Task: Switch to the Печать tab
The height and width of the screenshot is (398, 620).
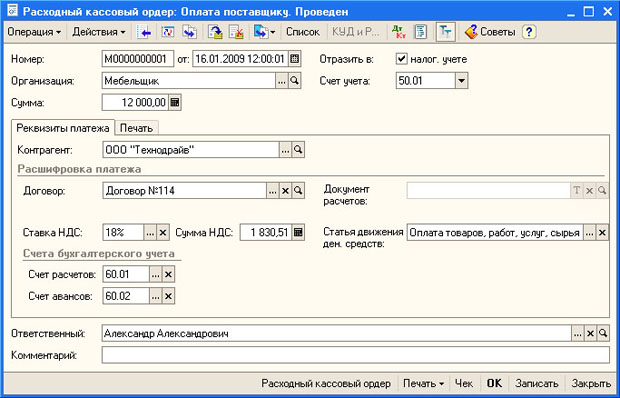Action: coord(136,128)
